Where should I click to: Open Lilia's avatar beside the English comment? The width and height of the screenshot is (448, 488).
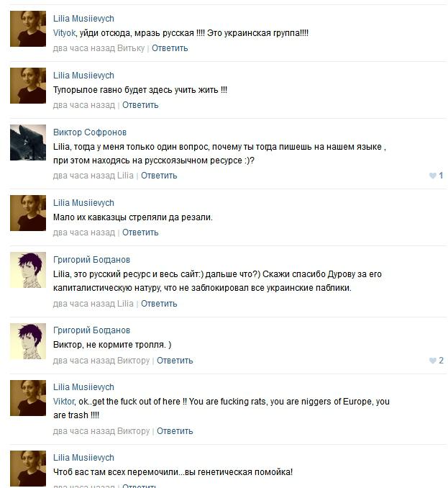click(x=28, y=398)
